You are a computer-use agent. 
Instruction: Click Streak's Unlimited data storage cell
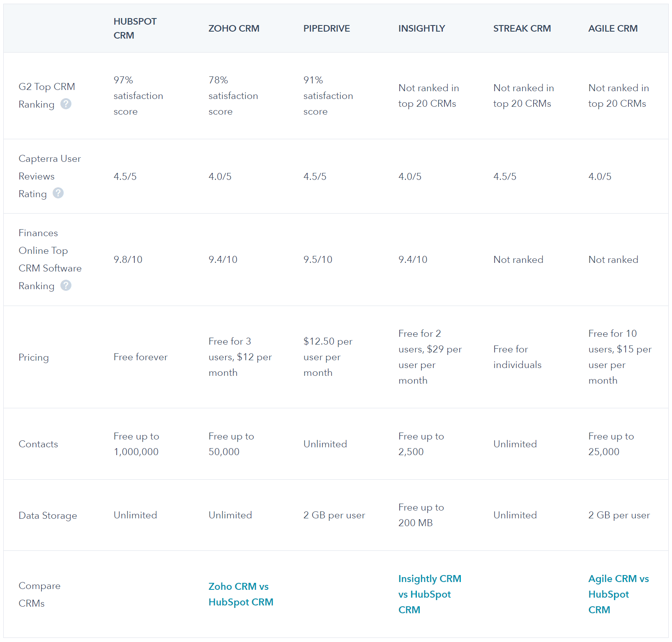point(515,515)
